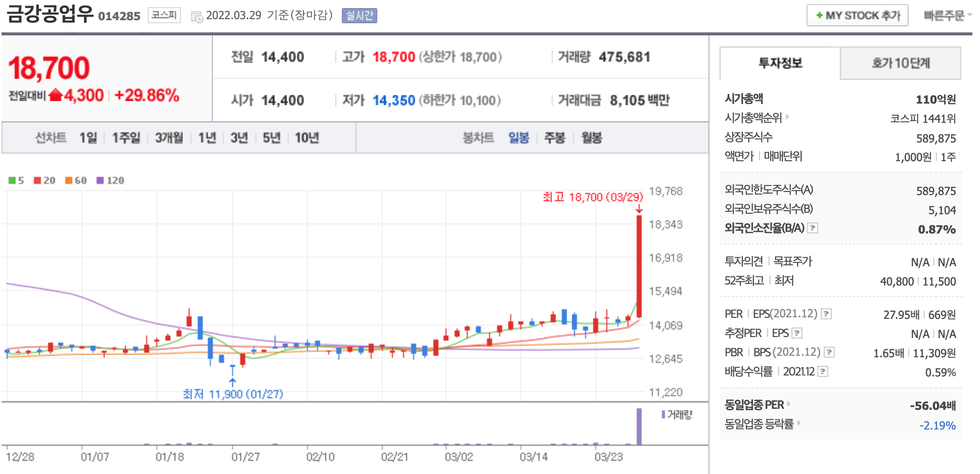This screenshot has width=980, height=474.
Task: Select the 1주일 line chart period
Action: point(126,137)
